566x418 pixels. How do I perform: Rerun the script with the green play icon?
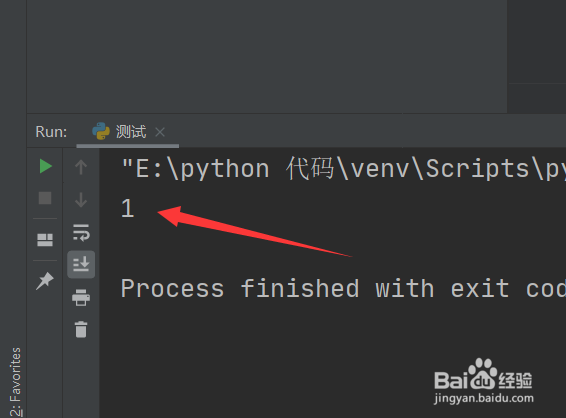pos(45,166)
